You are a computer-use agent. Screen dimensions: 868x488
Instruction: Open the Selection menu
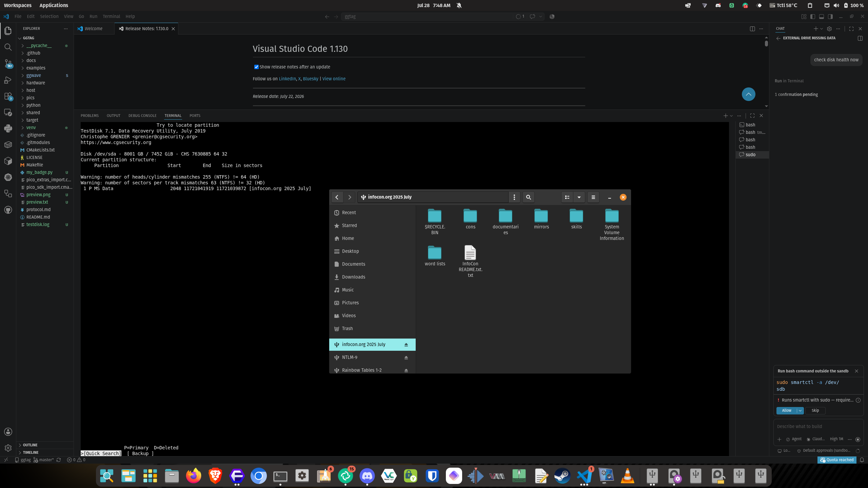(49, 17)
